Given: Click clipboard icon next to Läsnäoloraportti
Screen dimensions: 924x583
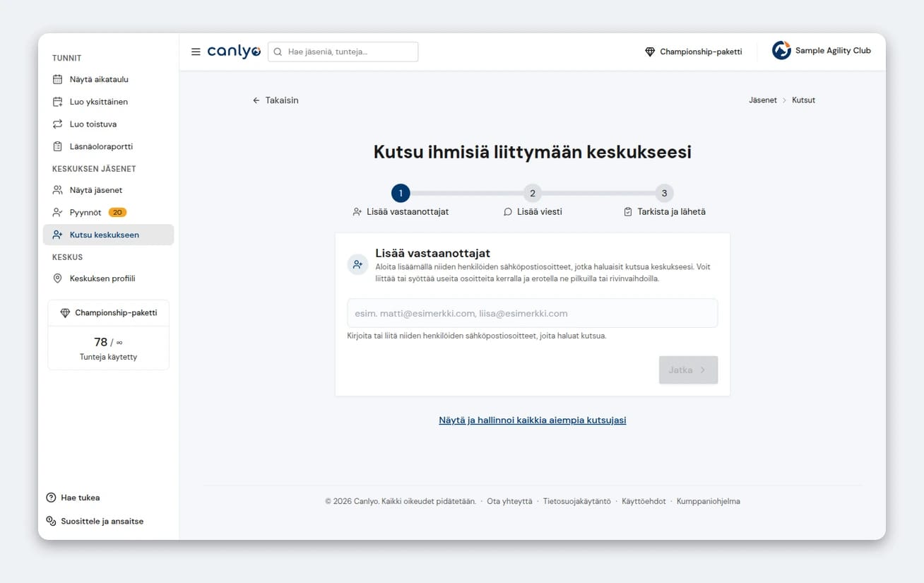Looking at the screenshot, I should coord(58,146).
